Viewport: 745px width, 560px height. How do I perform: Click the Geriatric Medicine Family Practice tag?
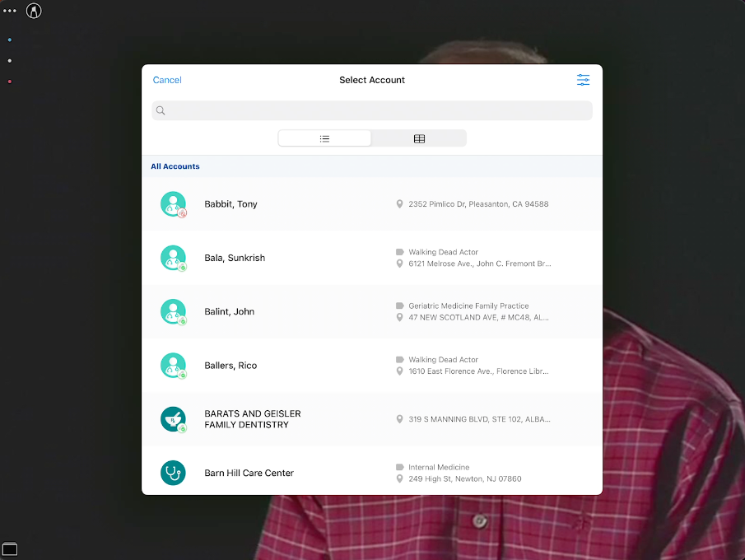point(468,306)
